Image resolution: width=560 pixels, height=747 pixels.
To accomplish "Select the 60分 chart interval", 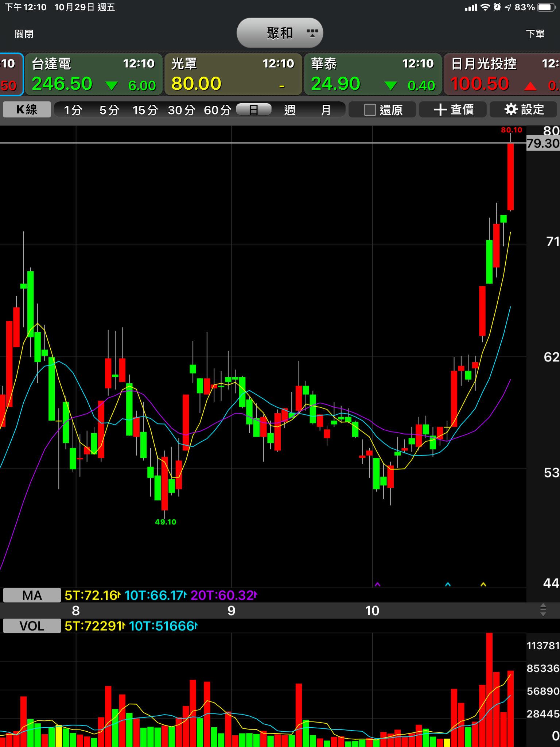I will pyautogui.click(x=217, y=110).
